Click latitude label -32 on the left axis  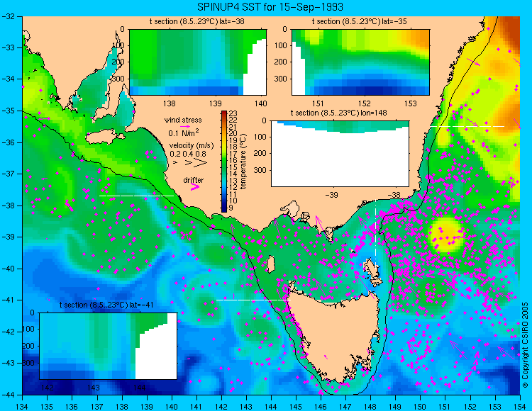pyautogui.click(x=8, y=16)
